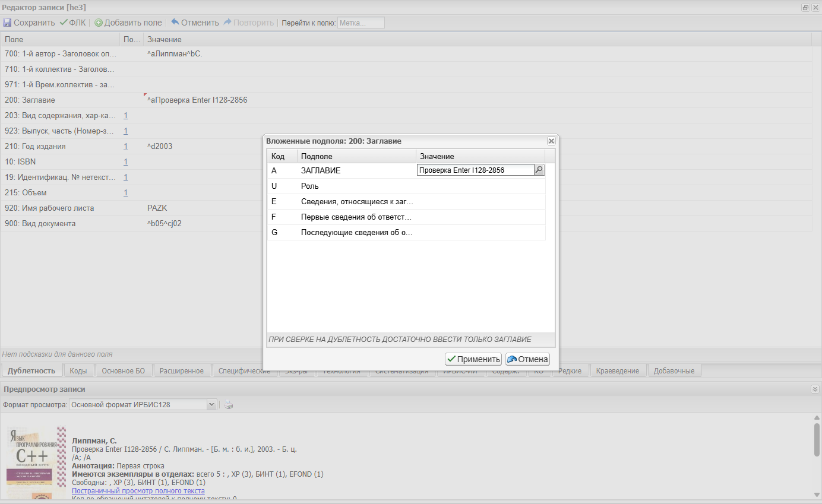Select the Роль subfield row
The width and height of the screenshot is (822, 504).
406,186
